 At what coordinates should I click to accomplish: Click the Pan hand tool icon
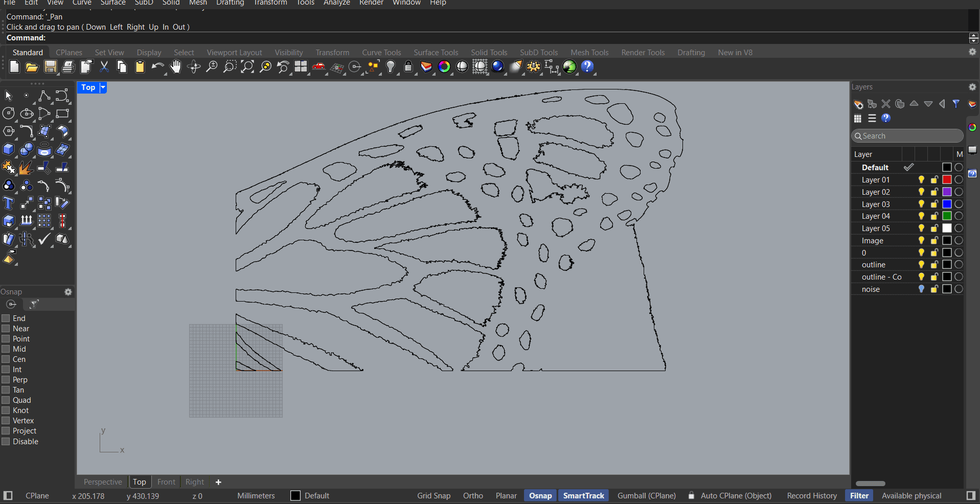[x=175, y=67]
